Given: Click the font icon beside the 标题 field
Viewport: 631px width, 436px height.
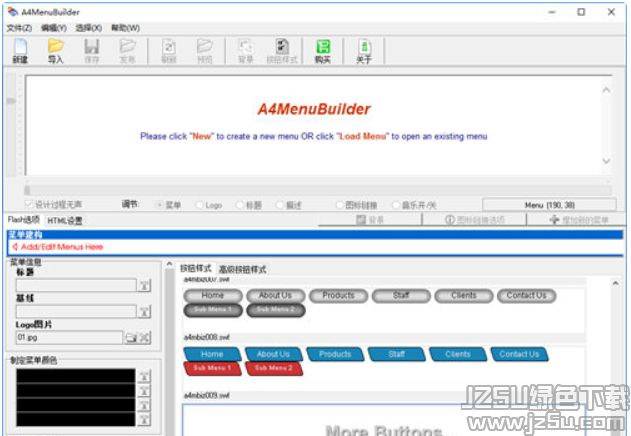Looking at the screenshot, I should pyautogui.click(x=144, y=285).
